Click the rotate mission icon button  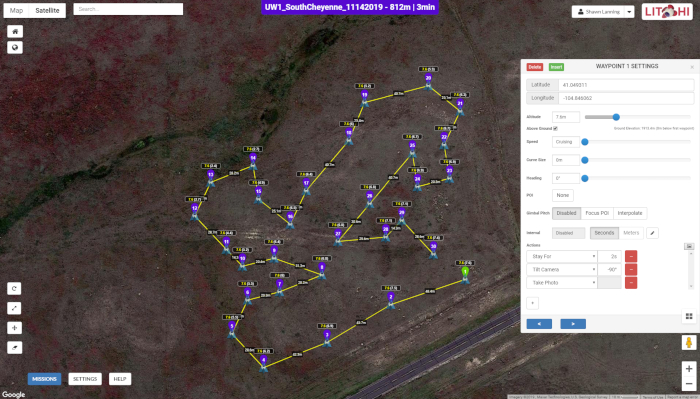click(14, 288)
